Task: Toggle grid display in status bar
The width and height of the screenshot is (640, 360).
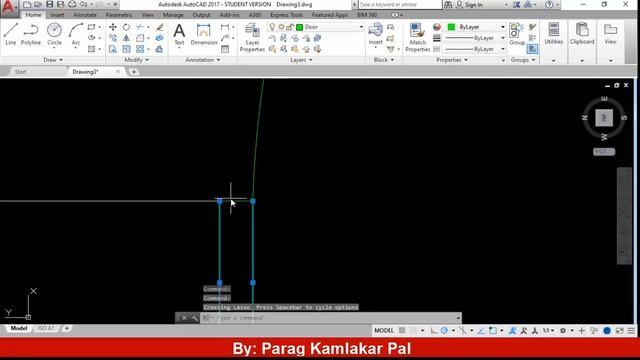Action: [x=402, y=331]
